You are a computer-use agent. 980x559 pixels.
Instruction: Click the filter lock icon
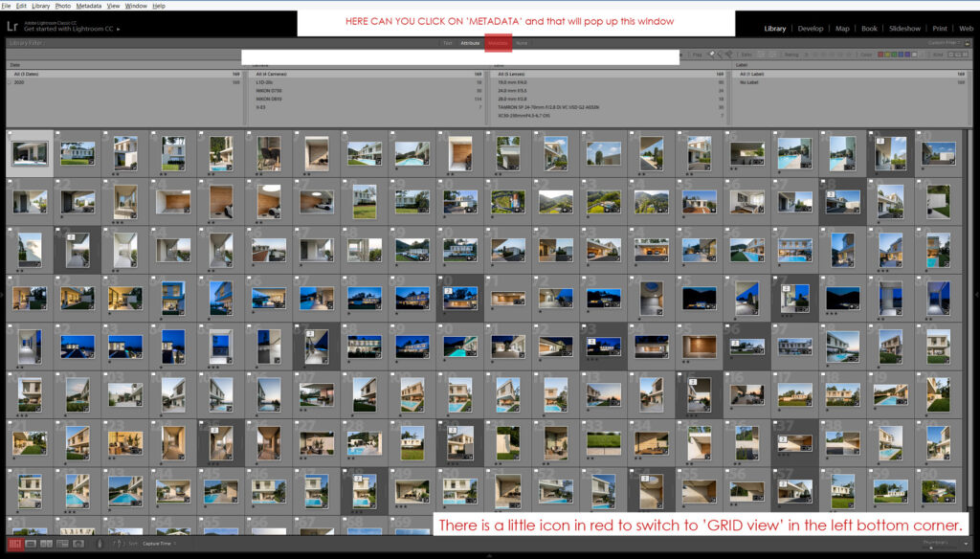[969, 42]
